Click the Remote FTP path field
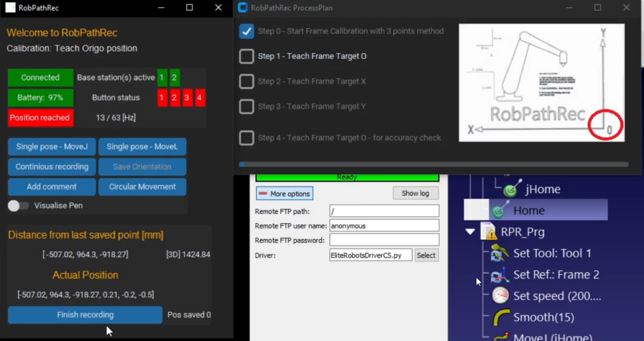 point(384,211)
